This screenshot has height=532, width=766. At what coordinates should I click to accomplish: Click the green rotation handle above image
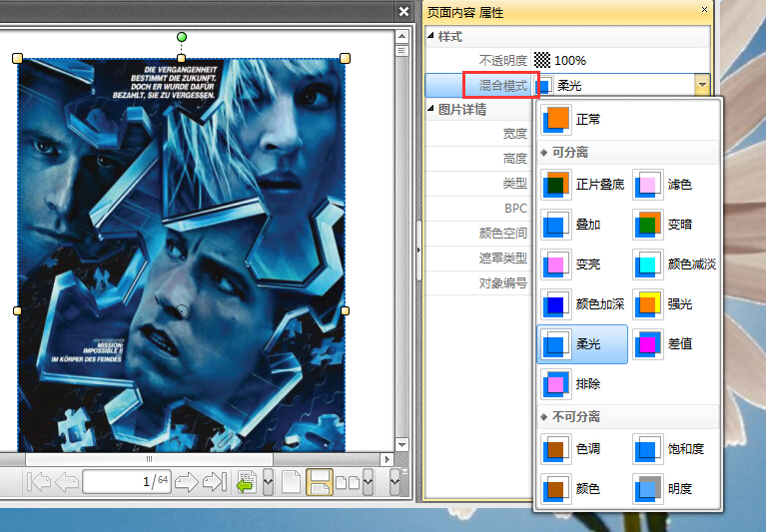coord(181,37)
